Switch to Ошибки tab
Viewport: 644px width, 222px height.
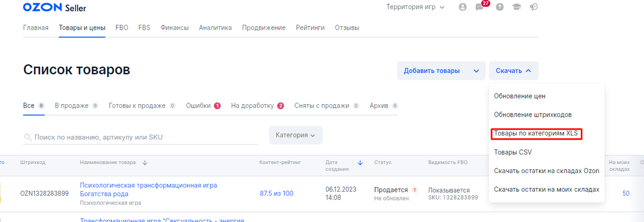click(203, 105)
